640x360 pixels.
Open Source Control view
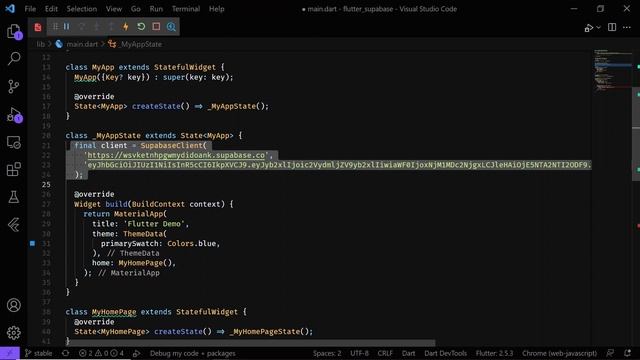13,86
